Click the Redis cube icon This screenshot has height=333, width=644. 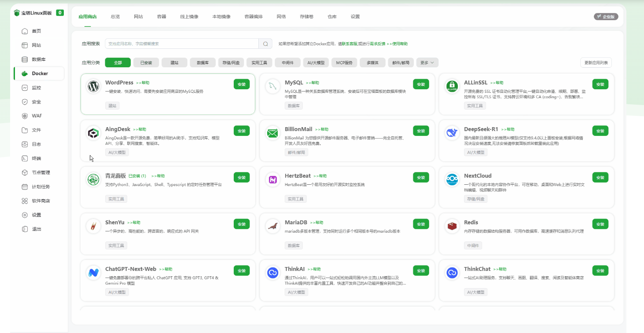coord(452,226)
